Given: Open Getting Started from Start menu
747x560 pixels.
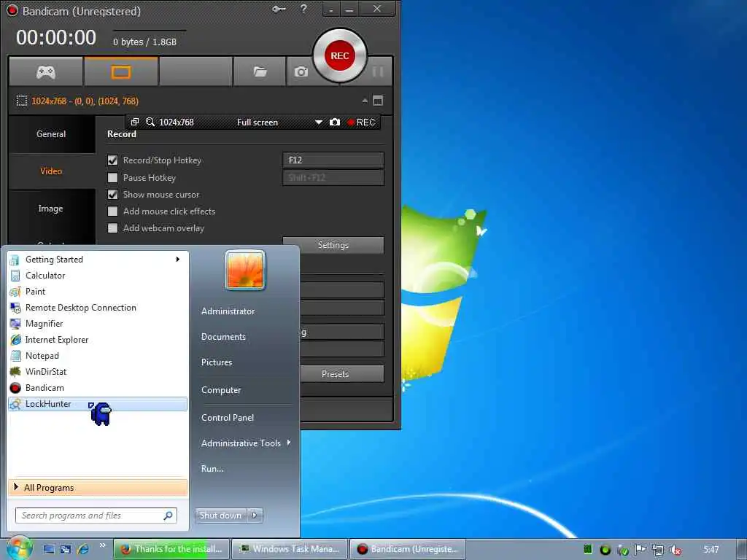Looking at the screenshot, I should (x=98, y=260).
